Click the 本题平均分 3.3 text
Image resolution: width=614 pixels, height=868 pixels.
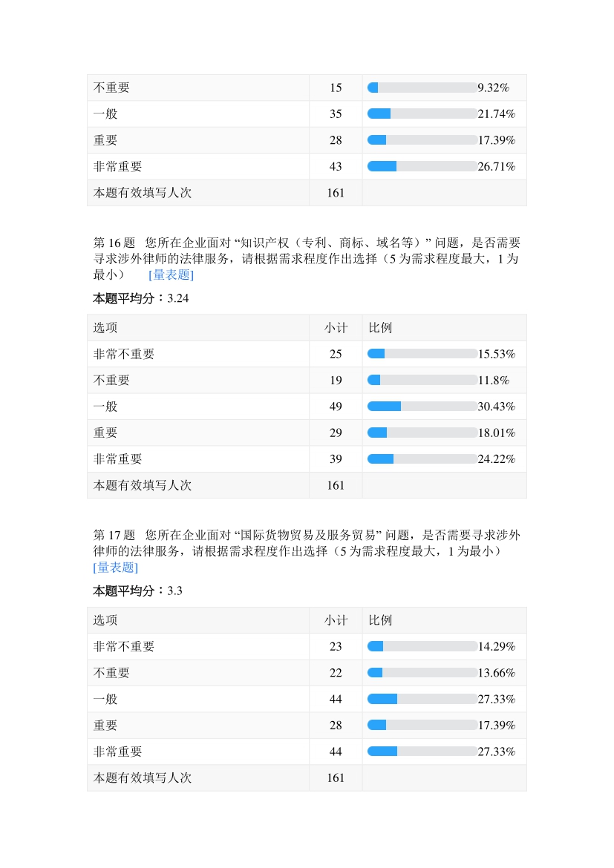pyautogui.click(x=137, y=591)
